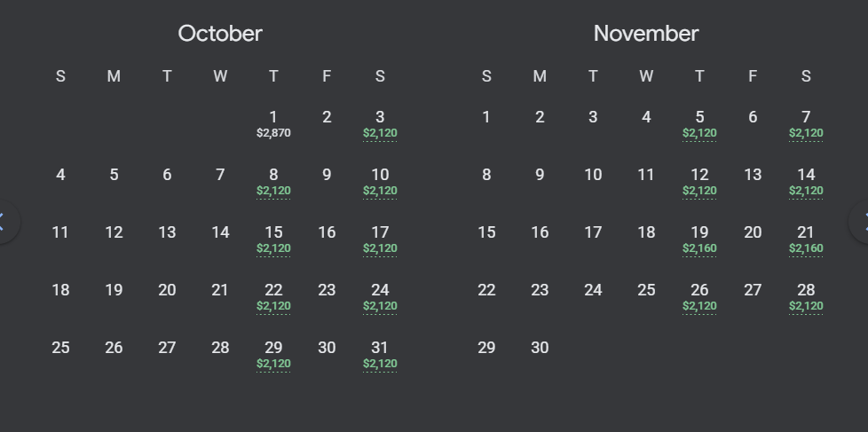Pick October 3 with $2,120 fare
This screenshot has height=432, width=868.
[380, 124]
